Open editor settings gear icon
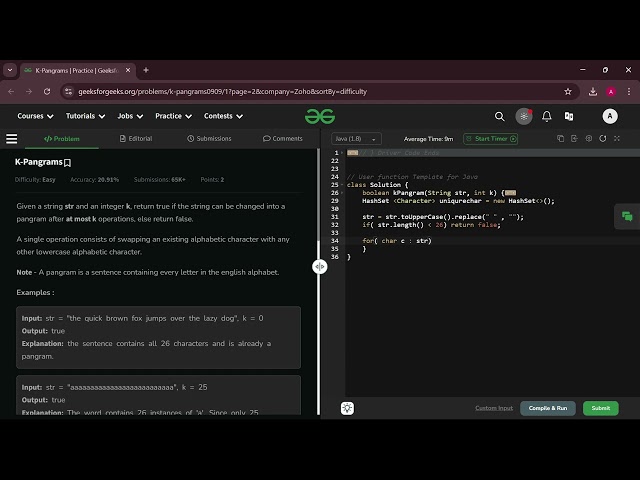 (x=589, y=139)
